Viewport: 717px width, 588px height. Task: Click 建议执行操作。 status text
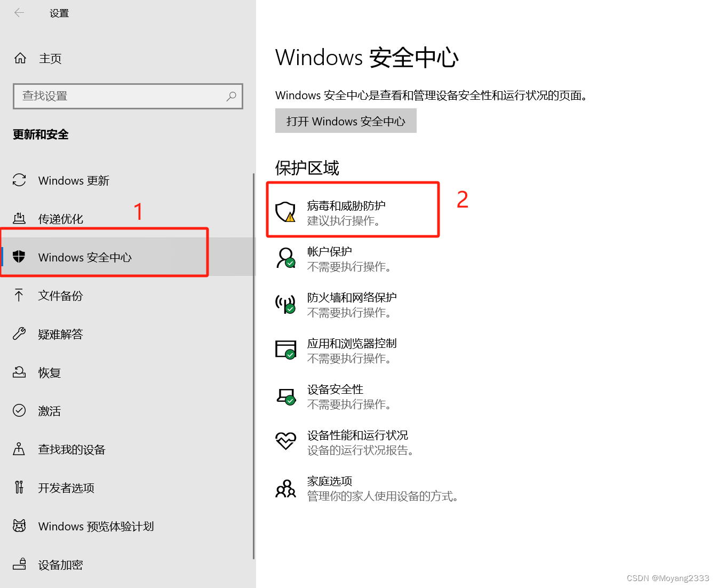345,220
